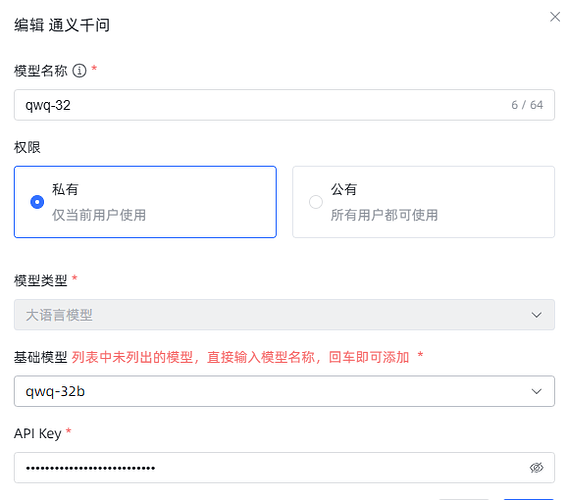Click the 权限 section label

point(27,147)
